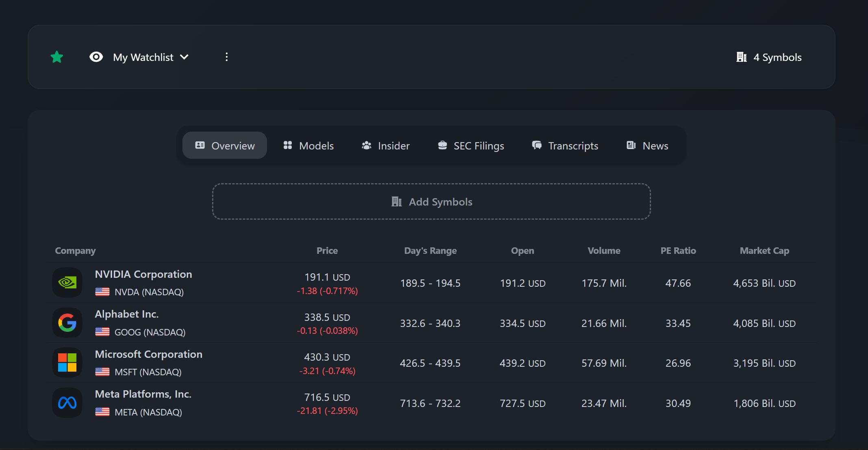Open the My Watchlist dropdown
The width and height of the screenshot is (868, 450).
point(150,57)
